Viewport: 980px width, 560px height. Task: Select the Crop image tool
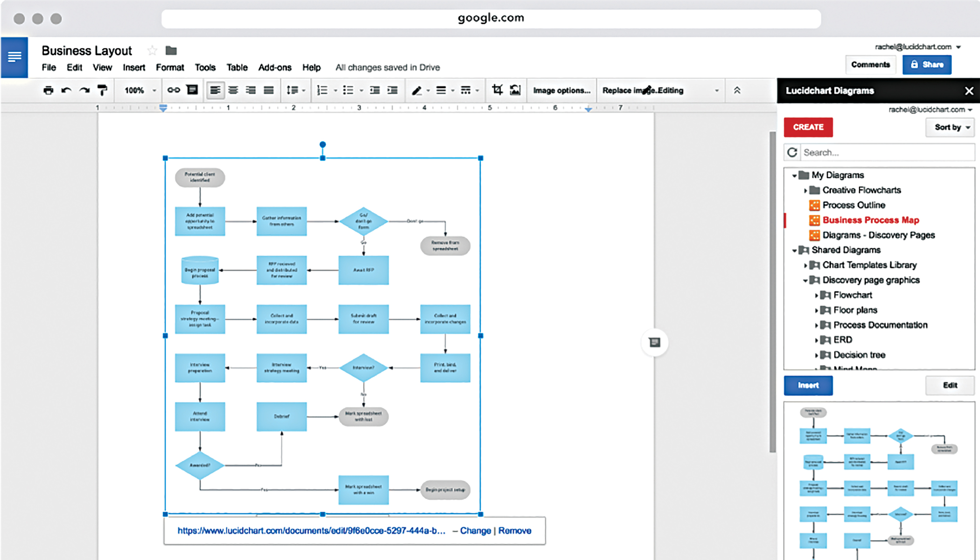(497, 90)
